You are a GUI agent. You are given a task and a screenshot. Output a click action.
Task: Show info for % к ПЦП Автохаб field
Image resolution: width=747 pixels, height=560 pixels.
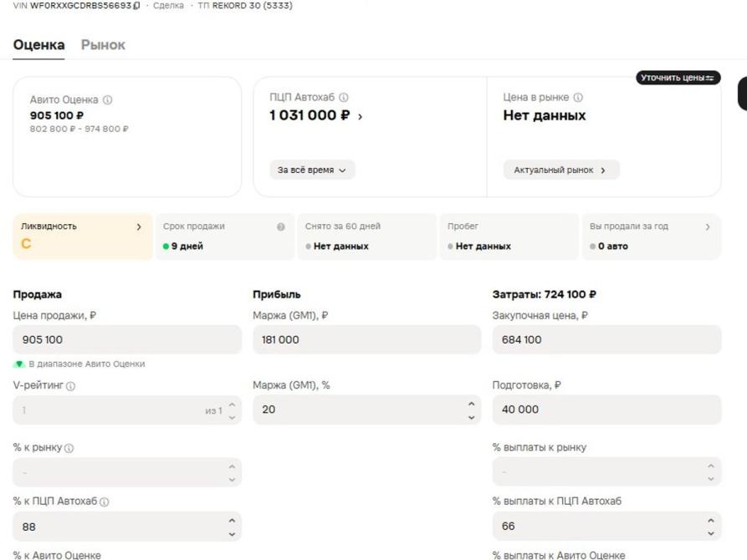105,501
